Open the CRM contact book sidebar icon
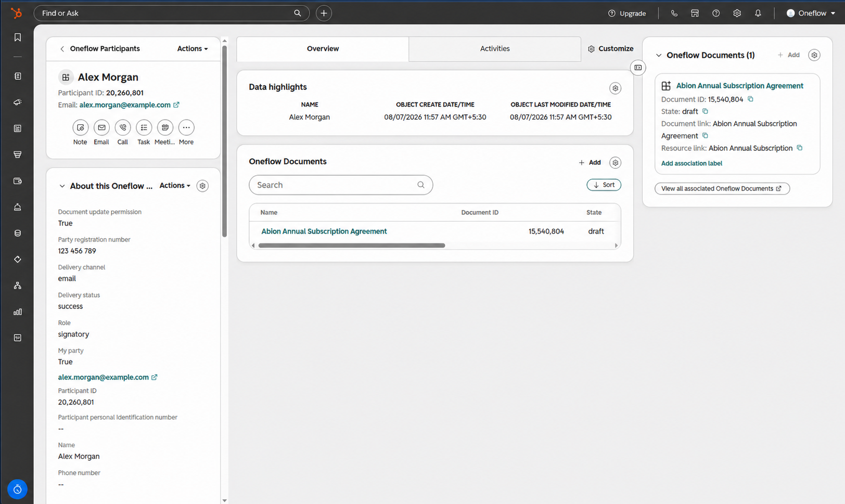The width and height of the screenshot is (845, 504). pyautogui.click(x=18, y=76)
